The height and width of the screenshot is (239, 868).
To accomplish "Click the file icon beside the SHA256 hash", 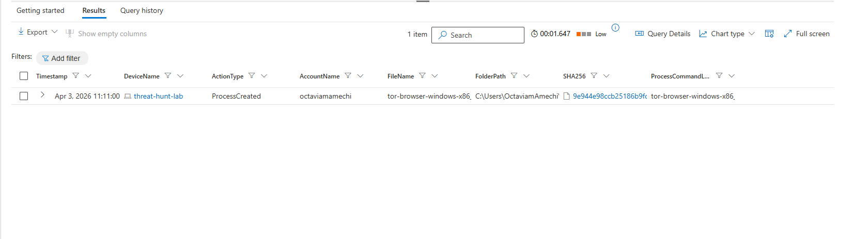I will point(567,96).
